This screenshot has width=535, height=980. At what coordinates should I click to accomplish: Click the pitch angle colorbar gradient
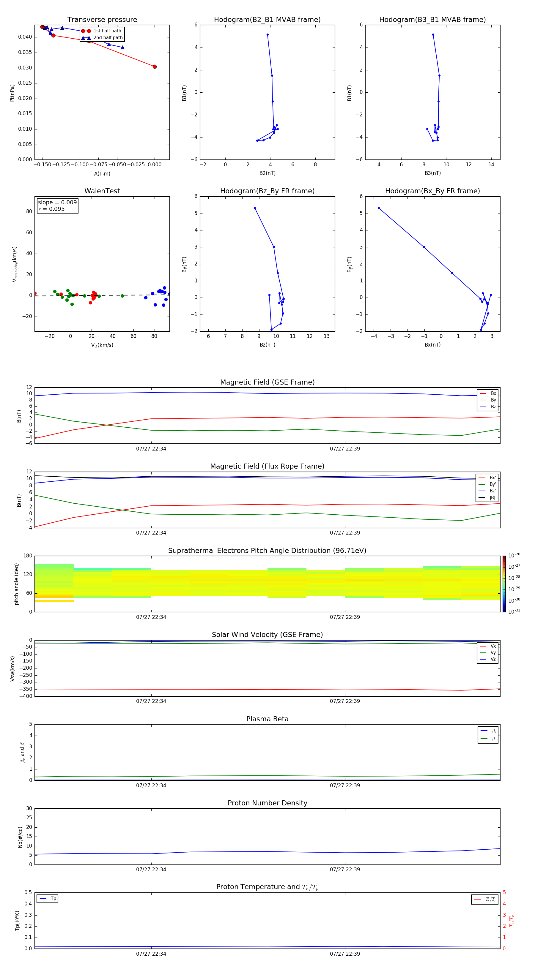tap(504, 584)
